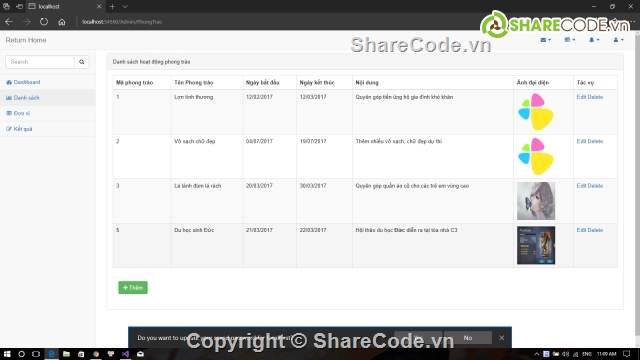
Task: Click the Return Home link
Action: click(26, 40)
